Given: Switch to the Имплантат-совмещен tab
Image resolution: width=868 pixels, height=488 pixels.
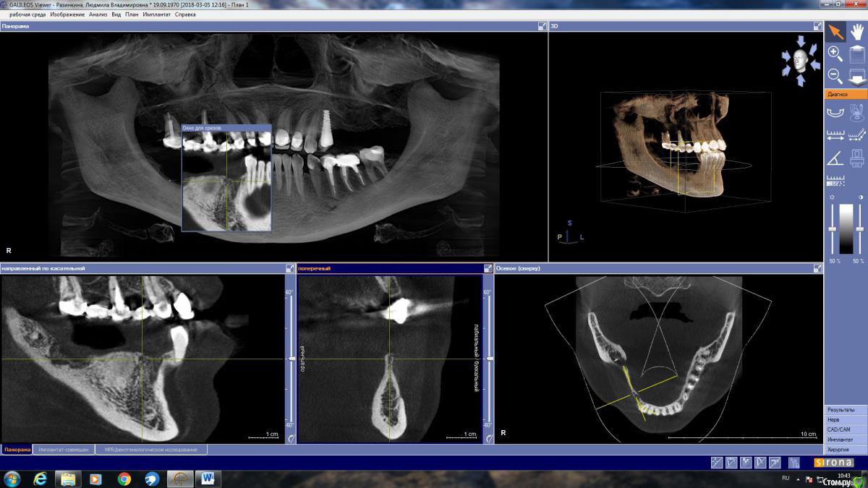Looking at the screenshot, I should pyautogui.click(x=64, y=450).
